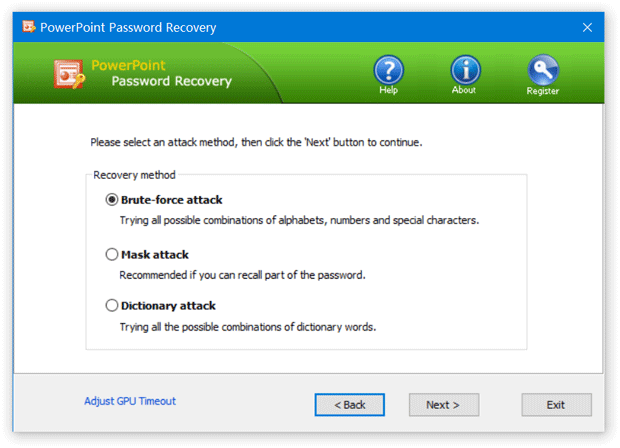Click the Help text label in the header
Screen dimensions: 620x448
[x=388, y=90]
